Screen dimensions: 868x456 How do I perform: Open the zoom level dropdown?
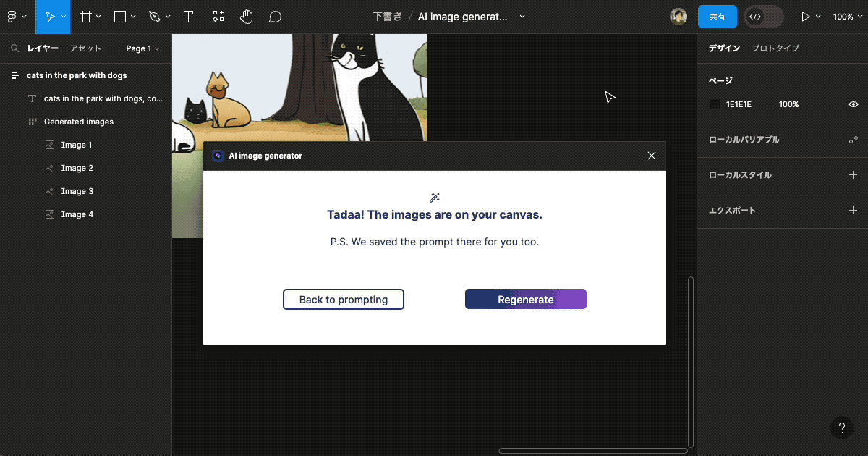[x=846, y=16]
